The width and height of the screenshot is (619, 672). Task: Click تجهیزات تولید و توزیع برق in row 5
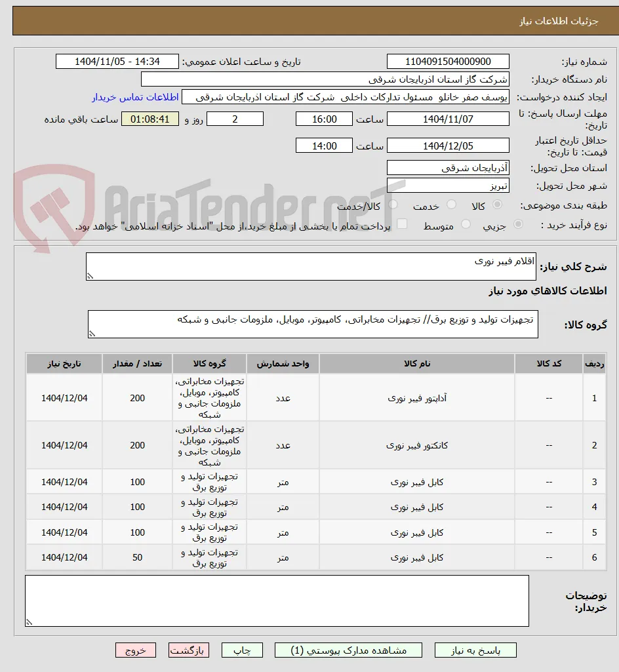(209, 532)
